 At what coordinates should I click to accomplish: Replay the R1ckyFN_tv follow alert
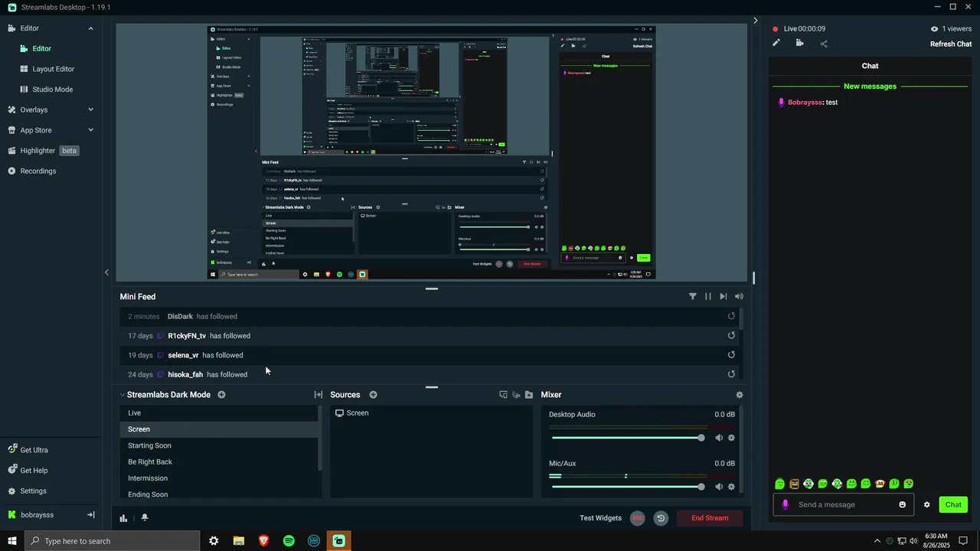click(731, 335)
